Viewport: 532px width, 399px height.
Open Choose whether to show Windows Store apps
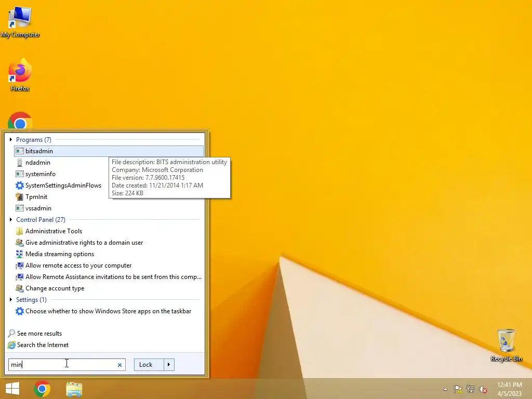pyautogui.click(x=108, y=311)
